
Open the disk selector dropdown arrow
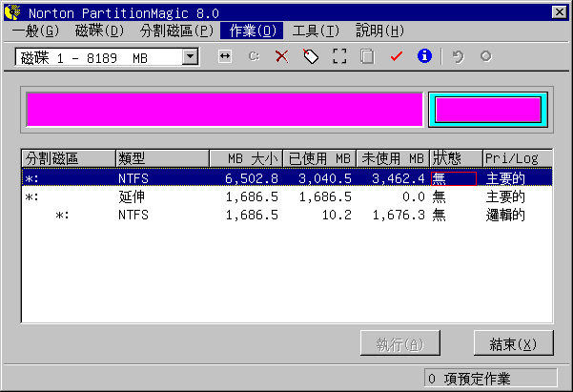tap(190, 56)
